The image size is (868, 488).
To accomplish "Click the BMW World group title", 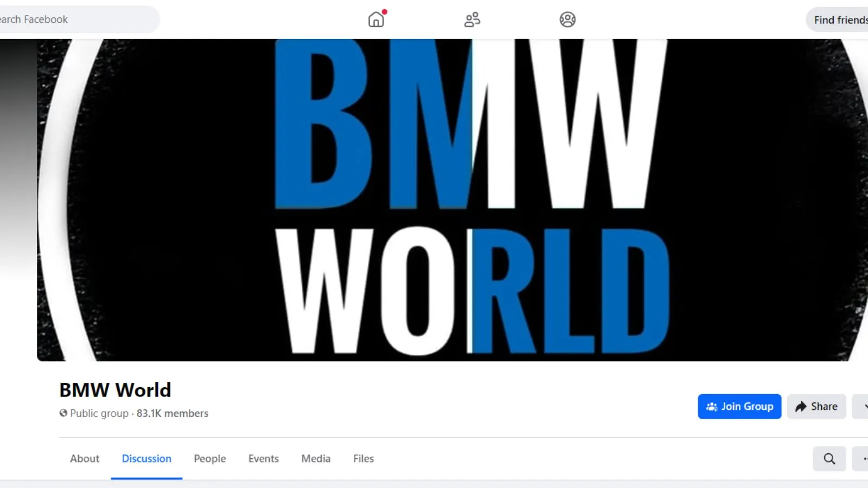I will tap(115, 390).
